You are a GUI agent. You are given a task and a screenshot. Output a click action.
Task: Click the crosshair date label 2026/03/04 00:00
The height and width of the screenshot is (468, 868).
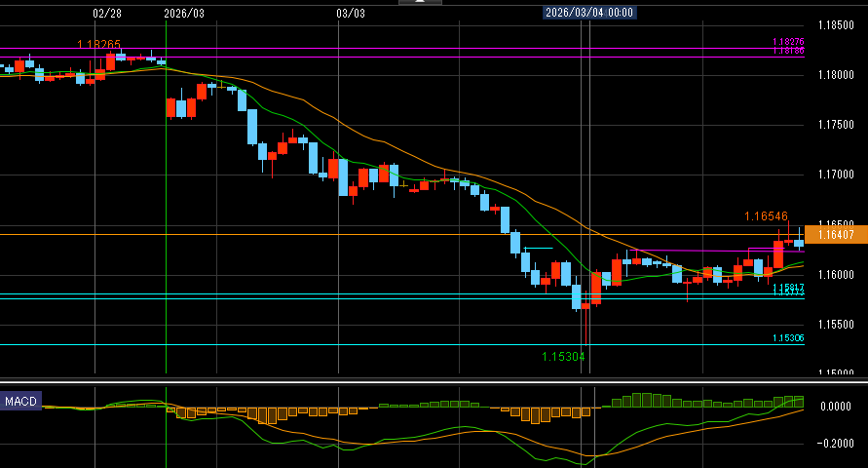click(x=589, y=13)
